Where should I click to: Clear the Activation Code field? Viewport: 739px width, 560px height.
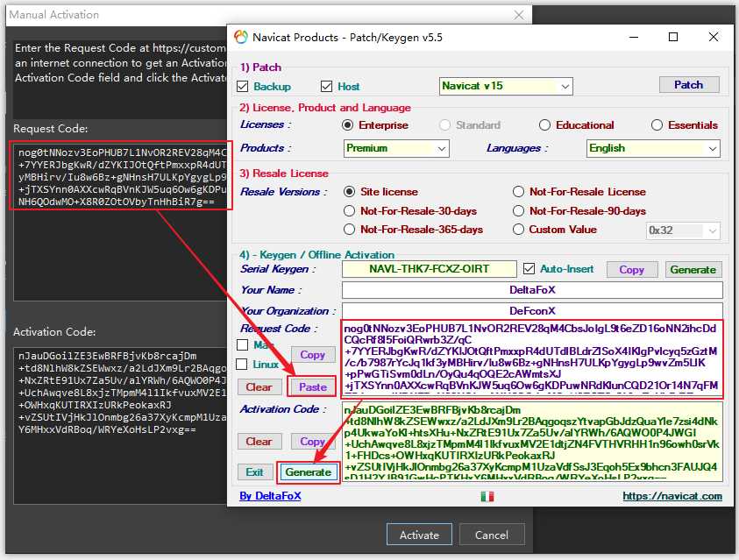click(259, 442)
